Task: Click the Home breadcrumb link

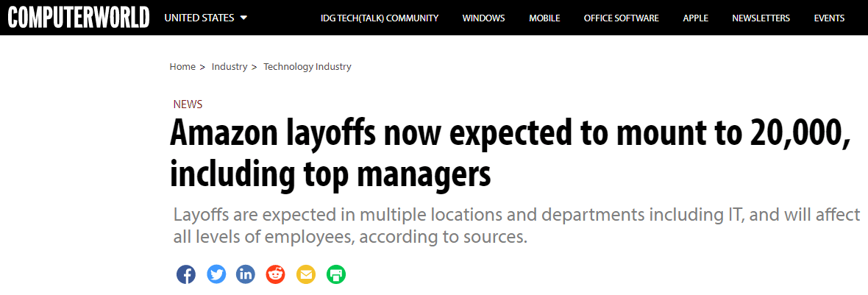Action: tap(182, 67)
